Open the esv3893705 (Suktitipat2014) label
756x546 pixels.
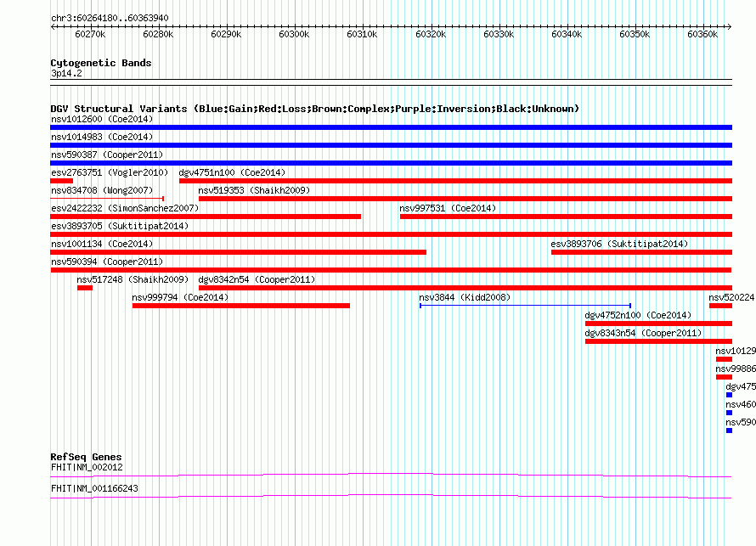click(120, 226)
